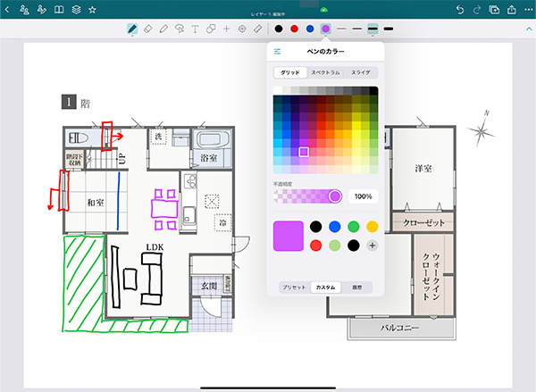Select the highlighted third line width
Viewport: 536px width, 392px height.
click(373, 29)
